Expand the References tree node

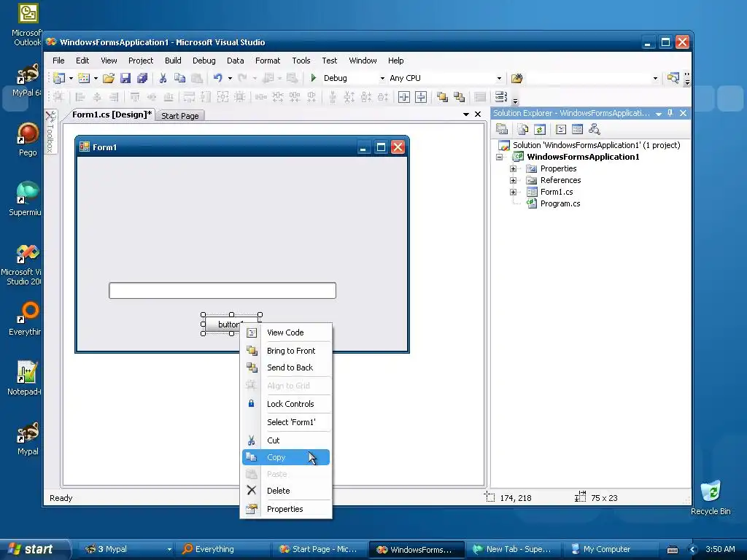click(513, 181)
